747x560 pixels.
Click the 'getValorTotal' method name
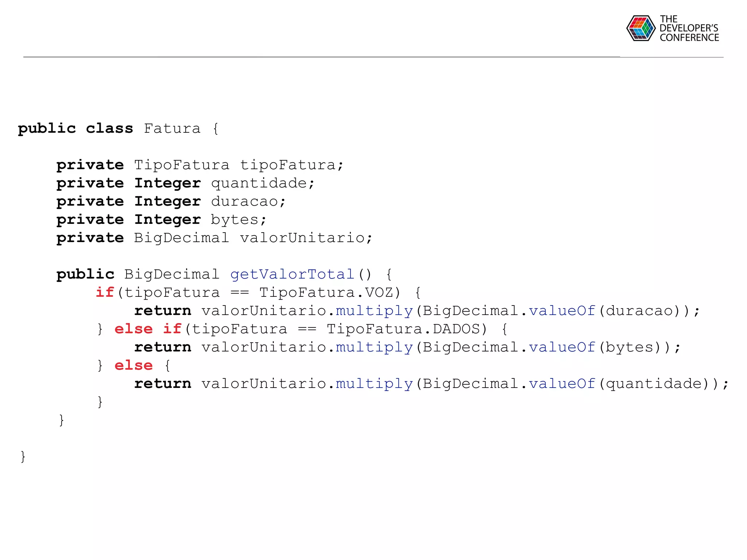click(293, 274)
